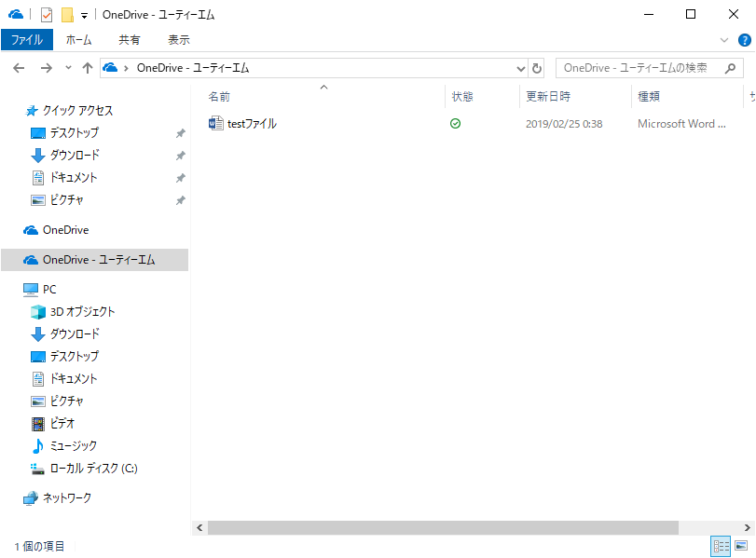This screenshot has width=756, height=558.
Task: Select PC in the navigation pane
Action: [x=48, y=290]
